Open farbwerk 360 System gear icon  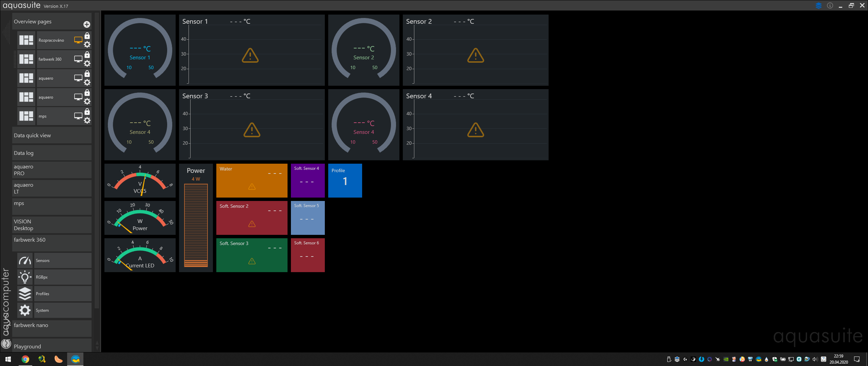(x=25, y=310)
